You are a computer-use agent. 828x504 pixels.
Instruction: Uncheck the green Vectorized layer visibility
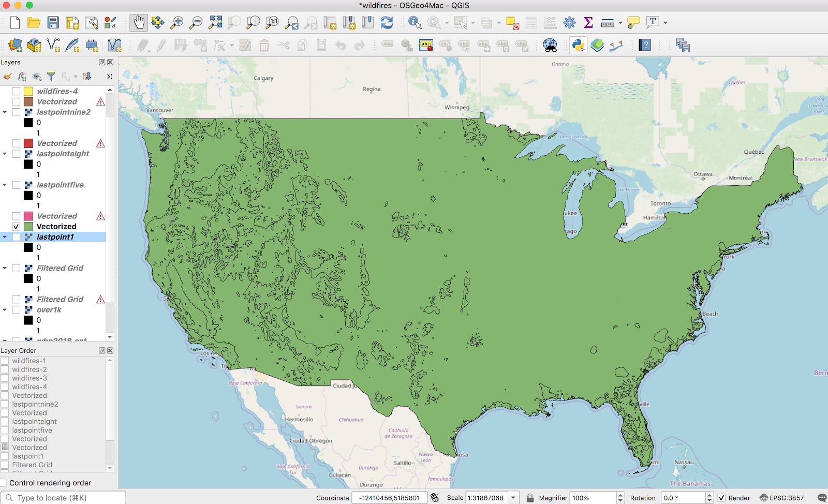pyautogui.click(x=16, y=227)
